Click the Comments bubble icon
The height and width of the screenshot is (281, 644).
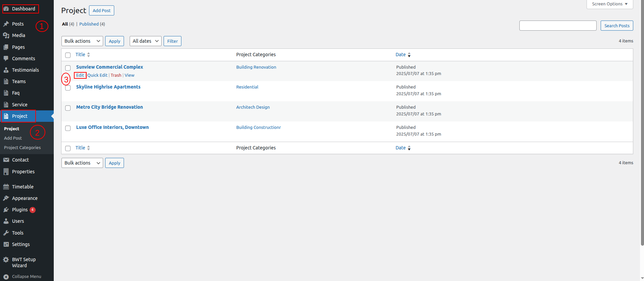pyautogui.click(x=6, y=59)
